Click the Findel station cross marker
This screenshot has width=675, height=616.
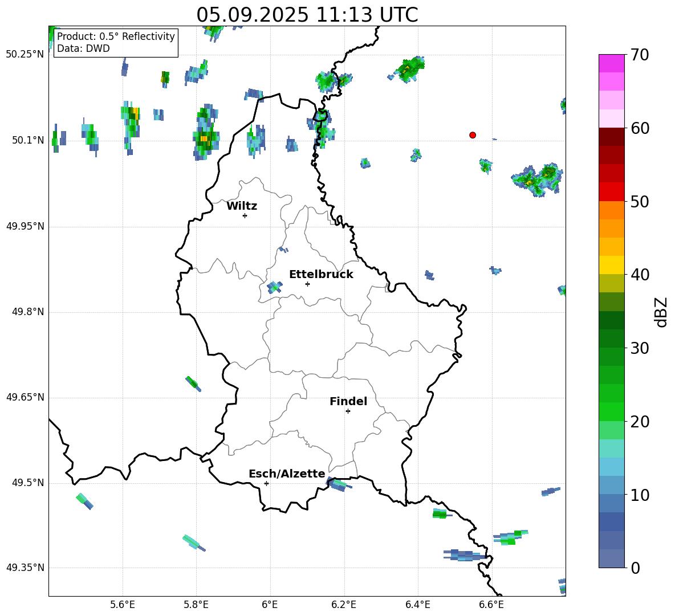pyautogui.click(x=348, y=411)
